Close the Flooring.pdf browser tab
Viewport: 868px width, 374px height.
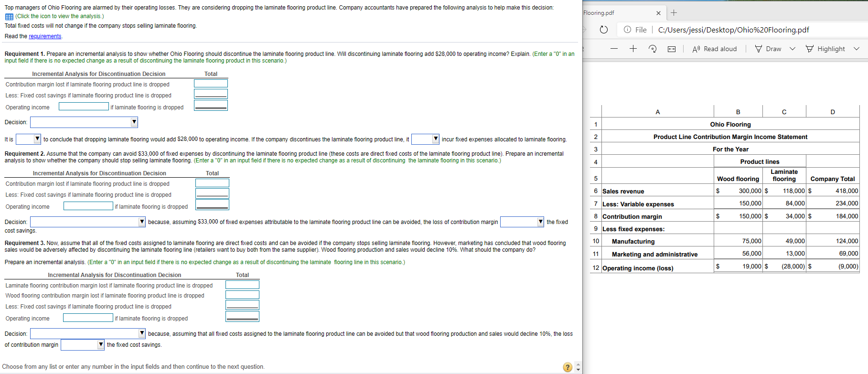pos(658,13)
